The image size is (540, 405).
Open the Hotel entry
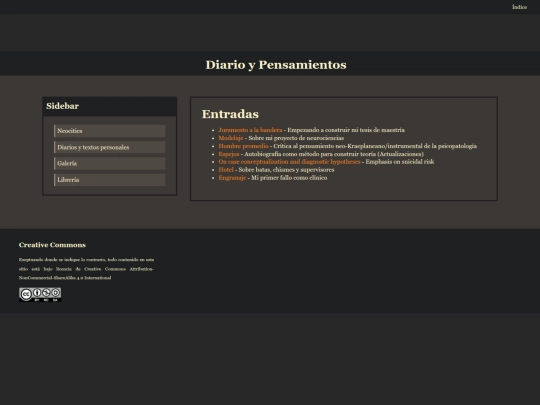(x=226, y=169)
